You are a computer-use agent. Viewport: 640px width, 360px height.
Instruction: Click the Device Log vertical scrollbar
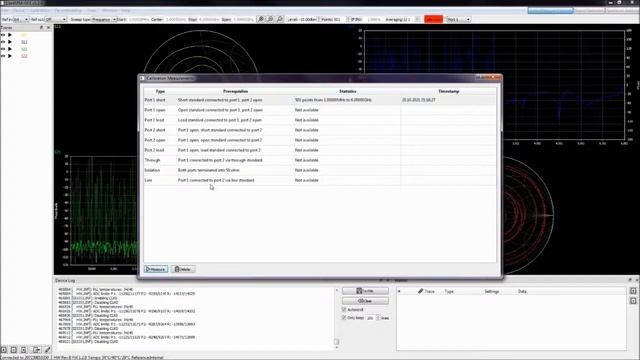tap(337, 318)
